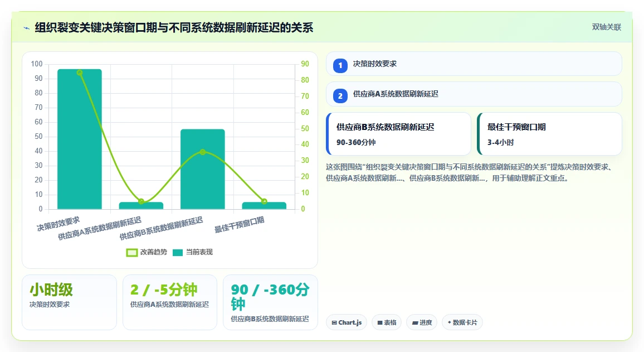
Task: Click the 改善趋势 legend color box
Action: coord(131,253)
